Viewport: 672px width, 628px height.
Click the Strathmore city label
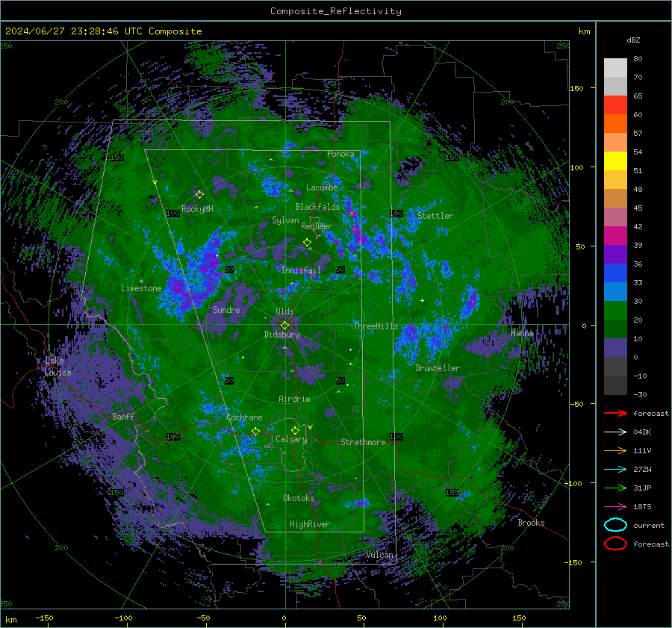(x=363, y=442)
